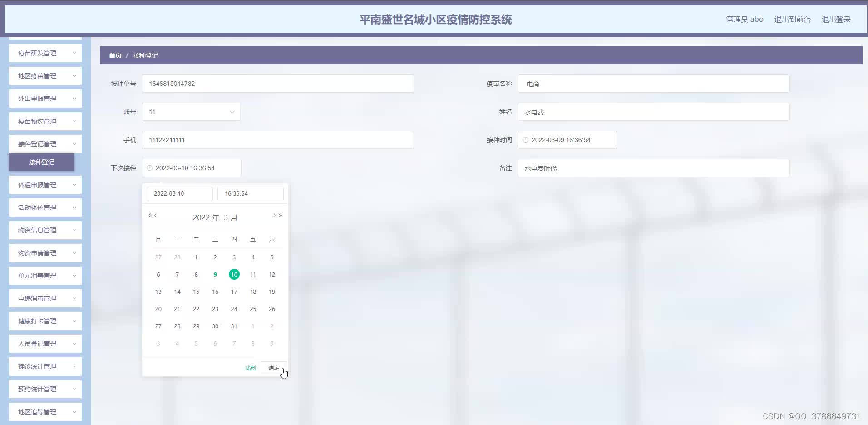Go to previous month in date picker
Image resolution: width=868 pixels, height=425 pixels.
155,216
